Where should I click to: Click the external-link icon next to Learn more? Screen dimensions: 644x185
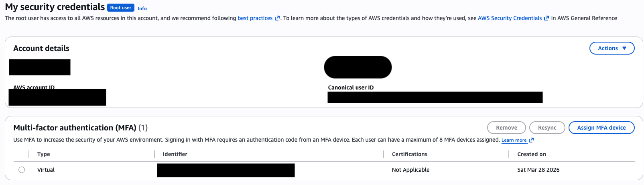(x=531, y=140)
